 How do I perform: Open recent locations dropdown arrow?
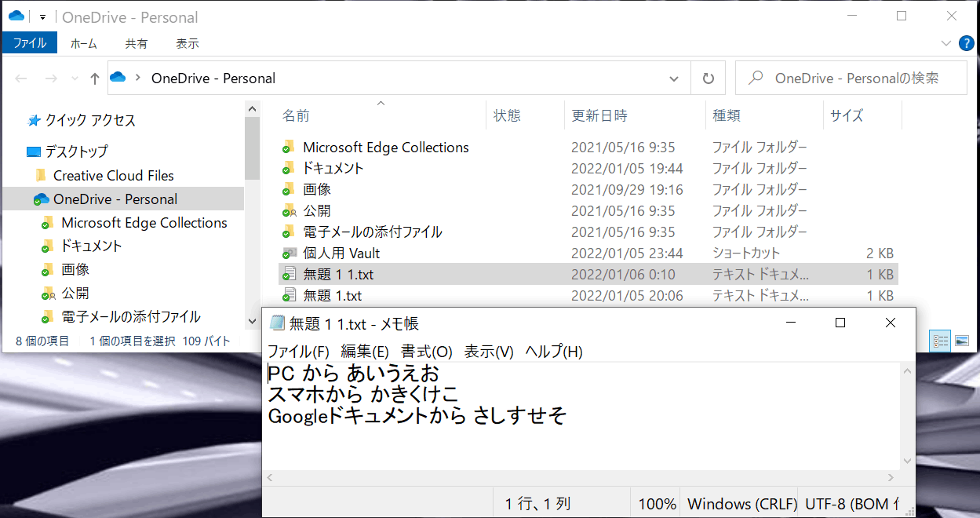click(x=75, y=78)
